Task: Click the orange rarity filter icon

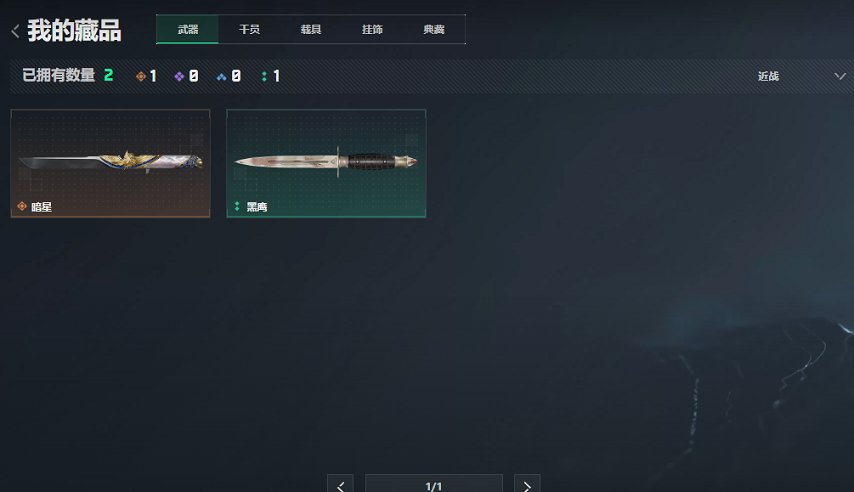Action: pos(141,76)
